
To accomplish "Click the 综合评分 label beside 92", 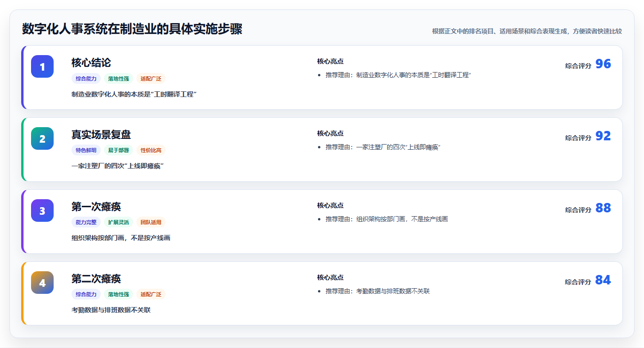I will (578, 138).
